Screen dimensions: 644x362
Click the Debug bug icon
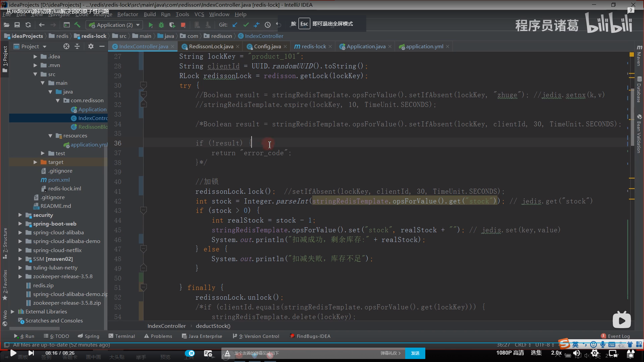(x=161, y=25)
